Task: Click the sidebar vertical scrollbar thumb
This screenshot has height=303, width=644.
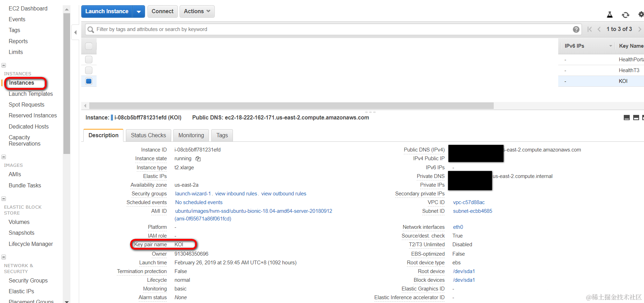Action: coord(67,84)
